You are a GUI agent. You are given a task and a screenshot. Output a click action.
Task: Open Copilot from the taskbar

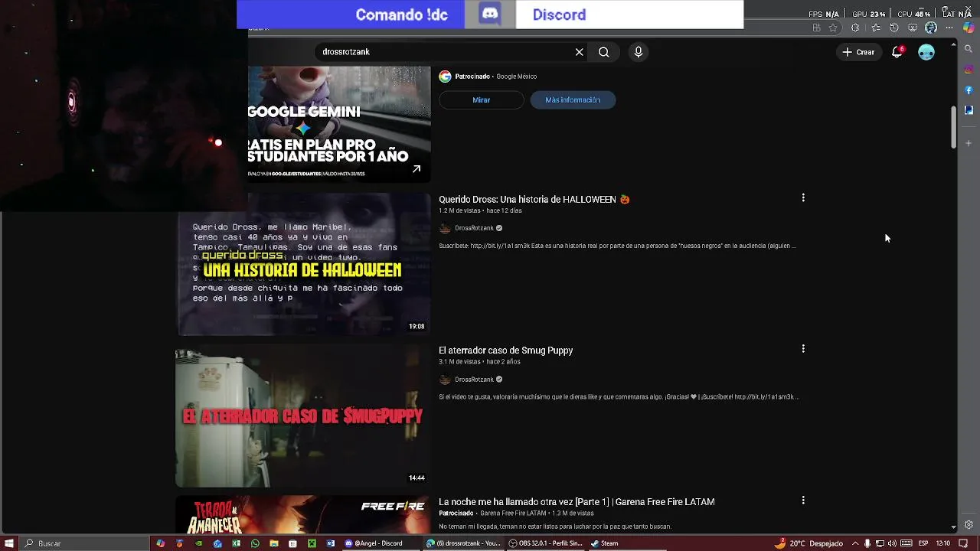(x=160, y=543)
